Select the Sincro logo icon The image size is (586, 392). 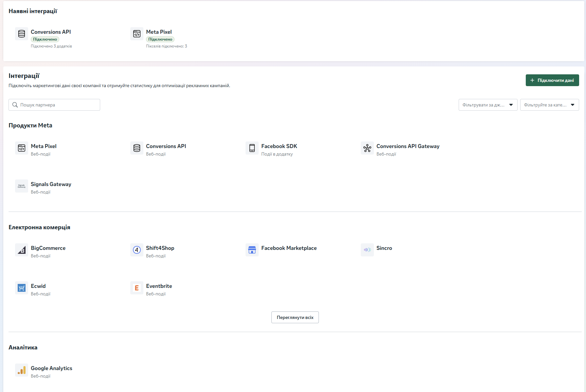coord(367,250)
